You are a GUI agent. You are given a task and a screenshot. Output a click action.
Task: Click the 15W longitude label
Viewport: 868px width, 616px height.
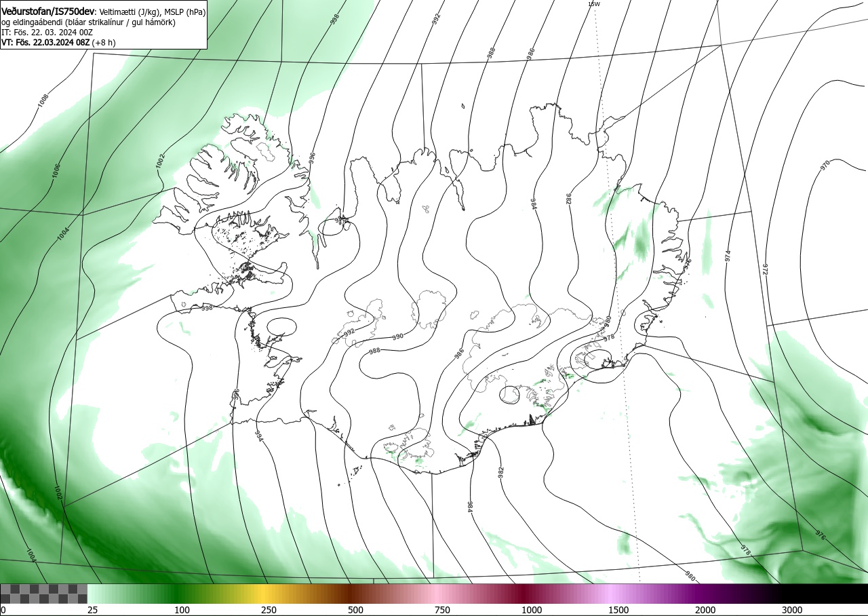(594, 4)
